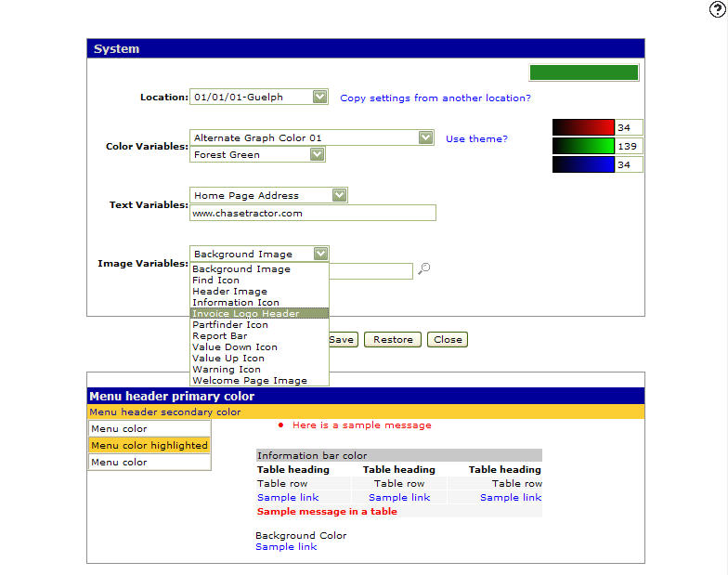Viewport: 728px width, 575px height.
Task: Select Welcome Page Image option
Action: pyautogui.click(x=260, y=381)
